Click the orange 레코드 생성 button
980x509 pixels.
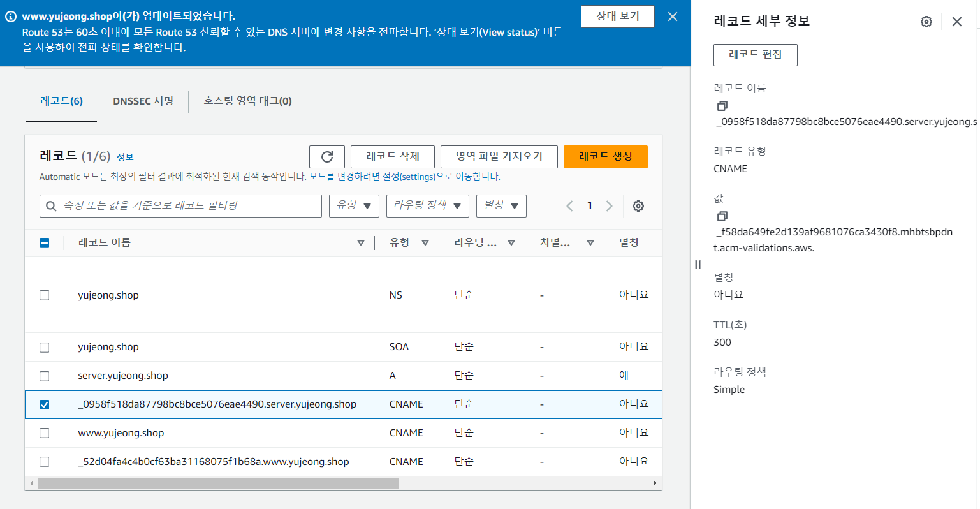pos(606,157)
